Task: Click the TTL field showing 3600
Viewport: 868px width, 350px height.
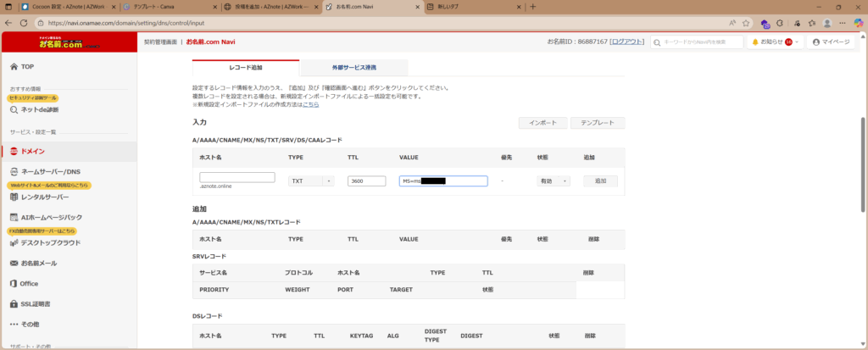Action: pos(366,181)
